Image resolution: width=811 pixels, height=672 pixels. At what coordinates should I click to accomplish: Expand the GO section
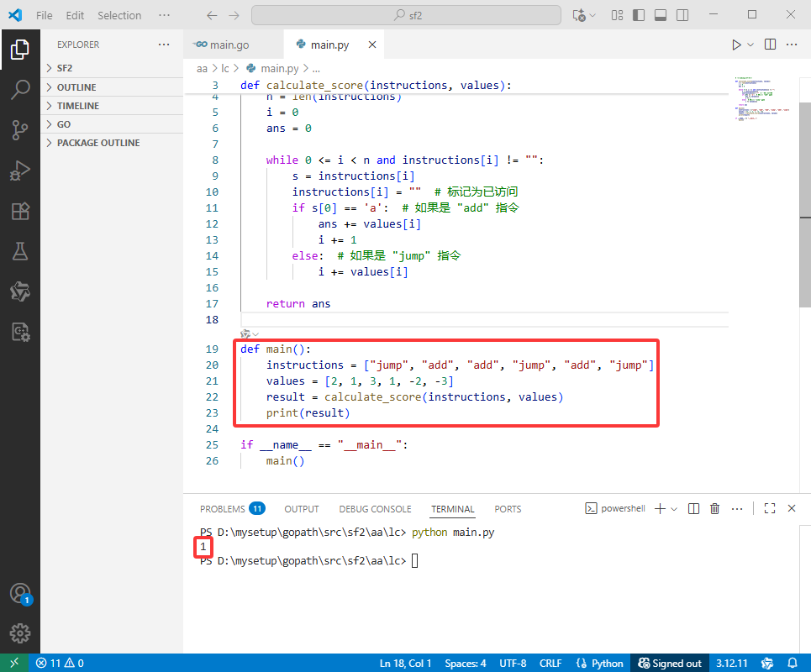click(112, 124)
